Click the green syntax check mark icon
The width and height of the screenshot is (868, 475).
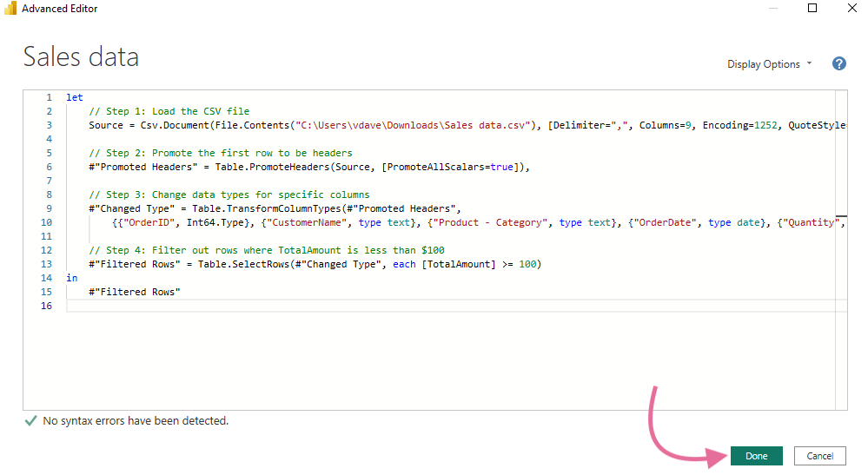[x=31, y=421]
